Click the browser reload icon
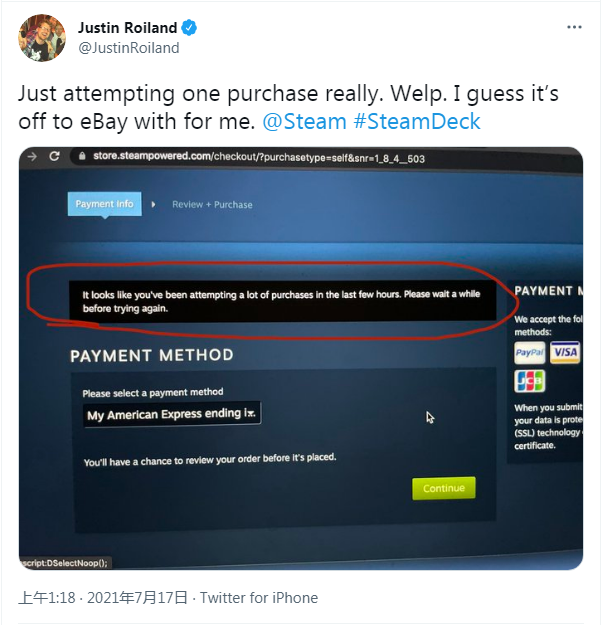 point(54,156)
